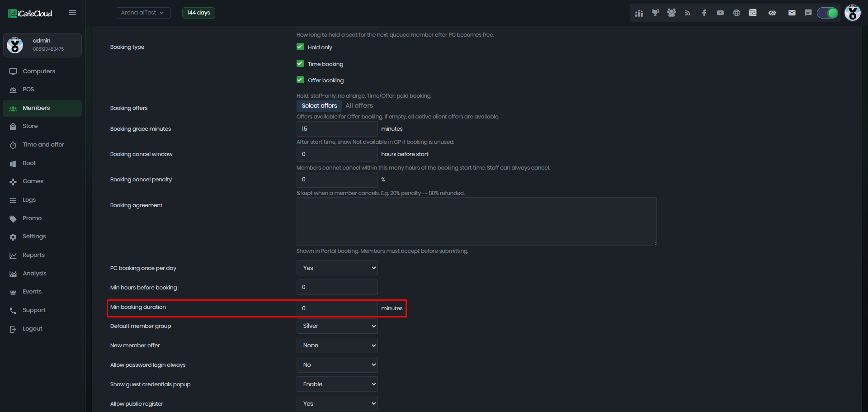Image resolution: width=868 pixels, height=412 pixels.
Task: Open the YouTube icon link
Action: (x=720, y=13)
